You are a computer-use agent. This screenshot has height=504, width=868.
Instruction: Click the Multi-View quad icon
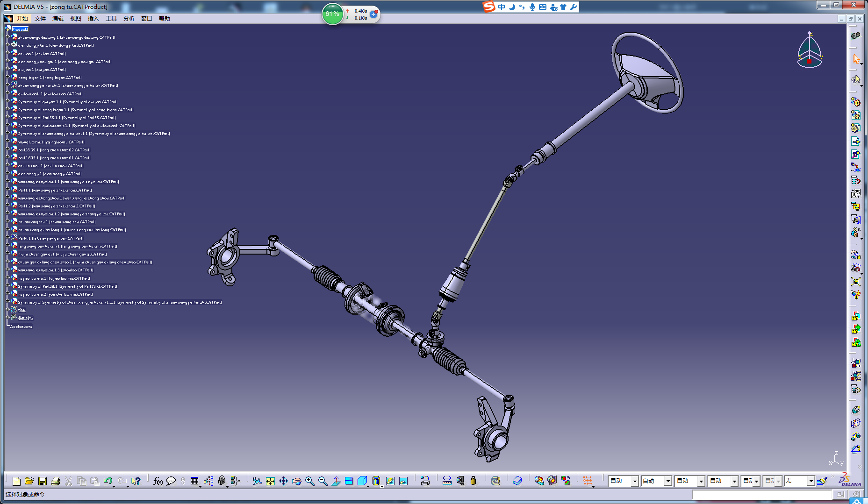tap(349, 481)
